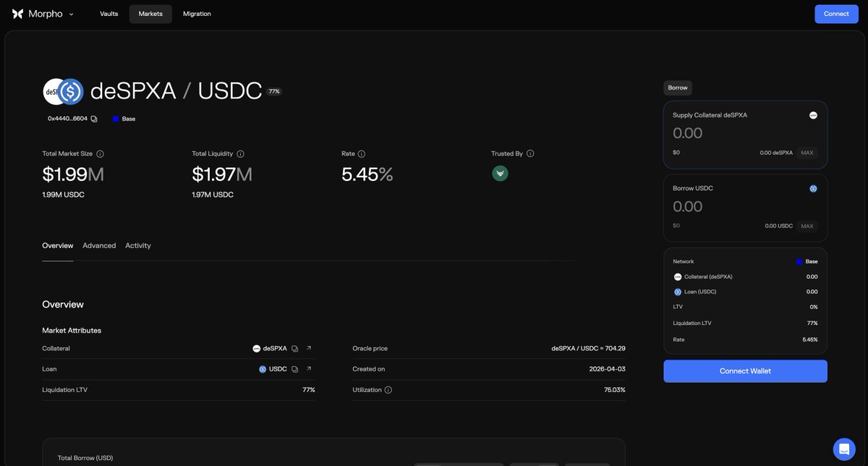Click the Connect Wallet button
Viewport: 868px width, 466px height.
coord(745,371)
